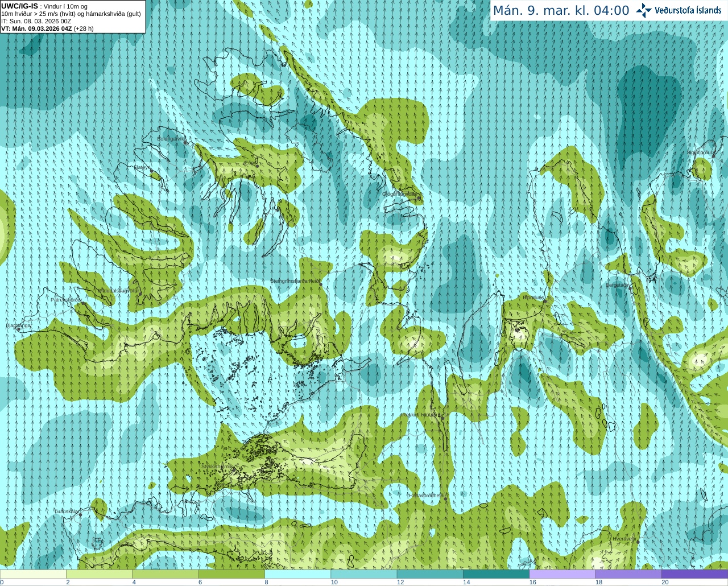Click the 18–20 m/s purple legend swatch

(x=628, y=574)
